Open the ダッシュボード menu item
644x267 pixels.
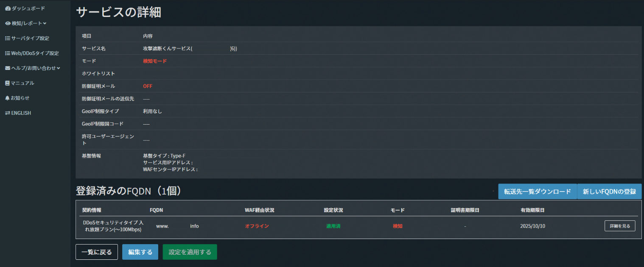(x=28, y=8)
